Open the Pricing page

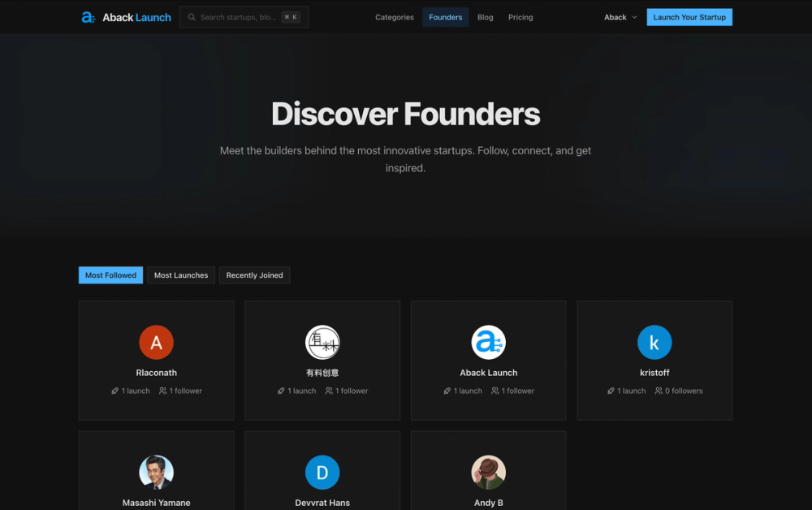pyautogui.click(x=520, y=17)
